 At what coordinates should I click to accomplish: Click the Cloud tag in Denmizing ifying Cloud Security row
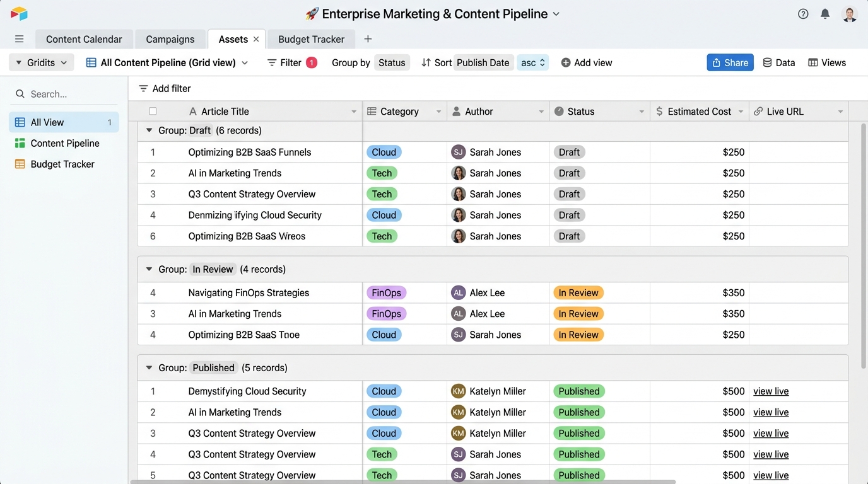pos(384,215)
